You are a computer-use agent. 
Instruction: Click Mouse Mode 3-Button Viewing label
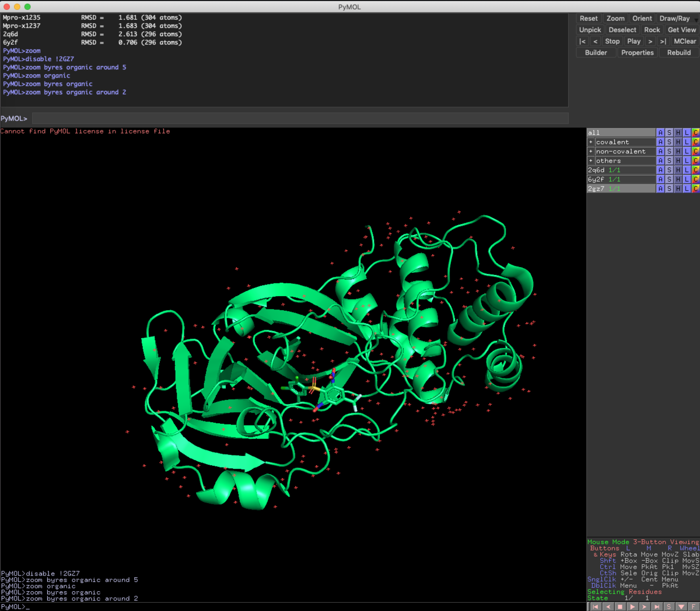pyautogui.click(x=643, y=542)
